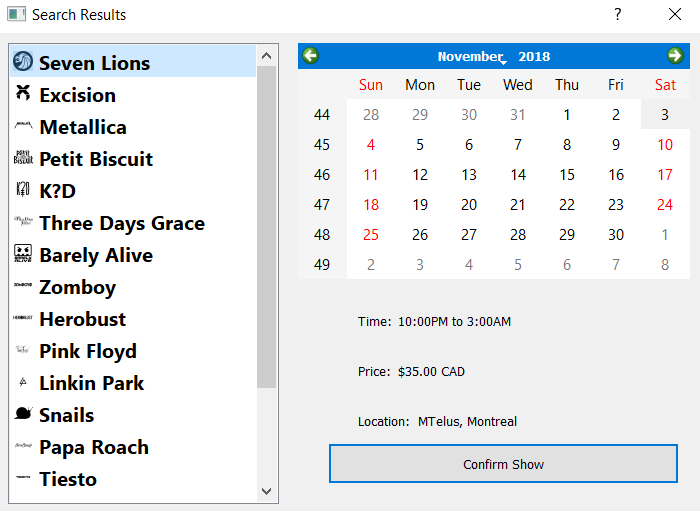Select Excision in the artist list
The width and height of the screenshot is (700, 511).
click(x=133, y=95)
